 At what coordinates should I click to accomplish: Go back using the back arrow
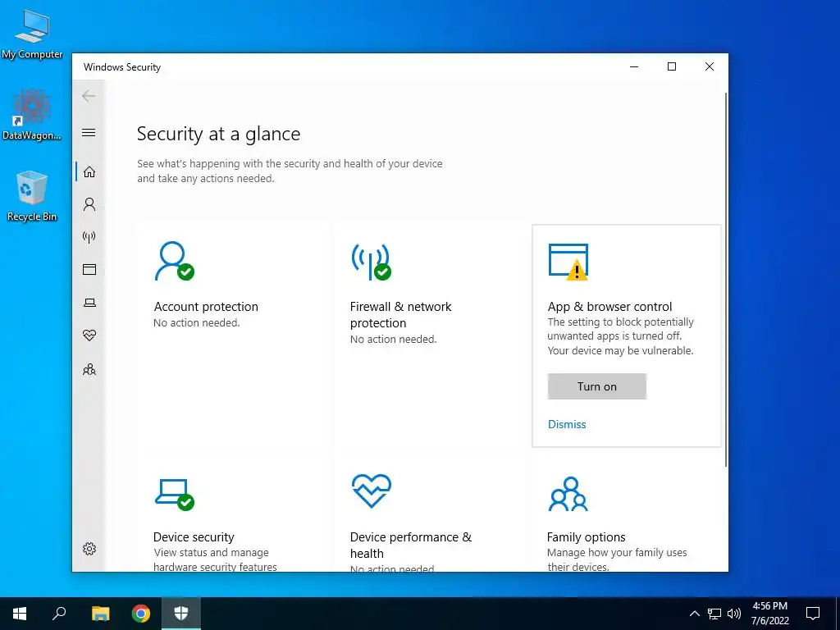tap(89, 96)
